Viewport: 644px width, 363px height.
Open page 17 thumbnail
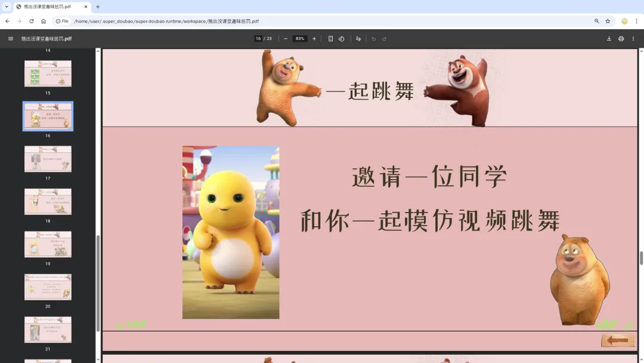[x=48, y=159]
